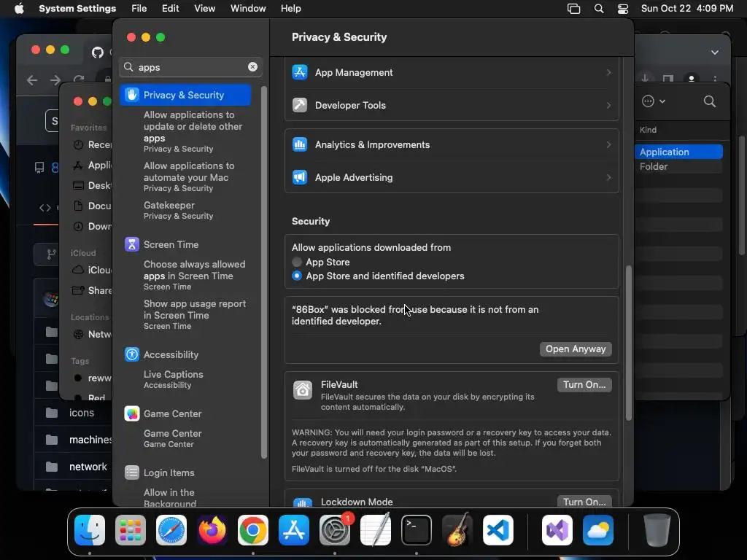
Task: Open the Trash in the Dock
Action: pos(657,531)
